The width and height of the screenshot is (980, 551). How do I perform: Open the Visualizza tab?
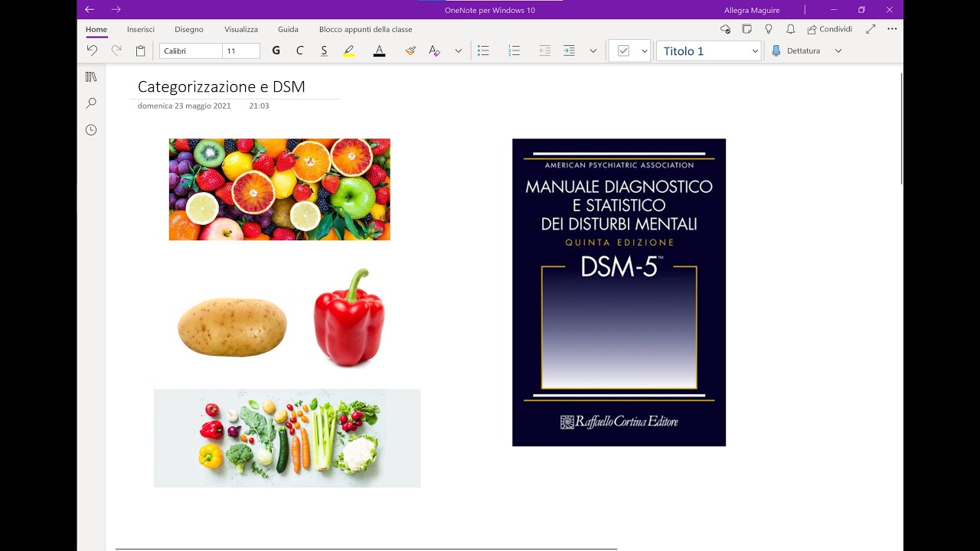tap(241, 29)
